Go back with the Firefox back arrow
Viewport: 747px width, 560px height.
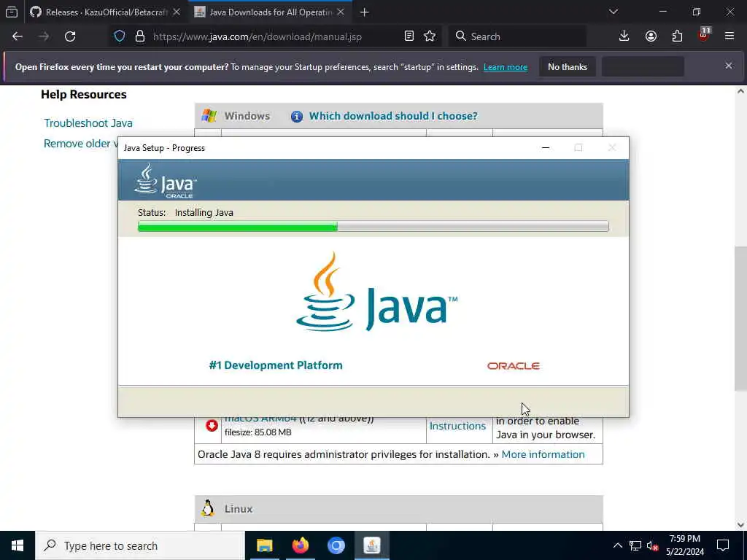tap(18, 36)
